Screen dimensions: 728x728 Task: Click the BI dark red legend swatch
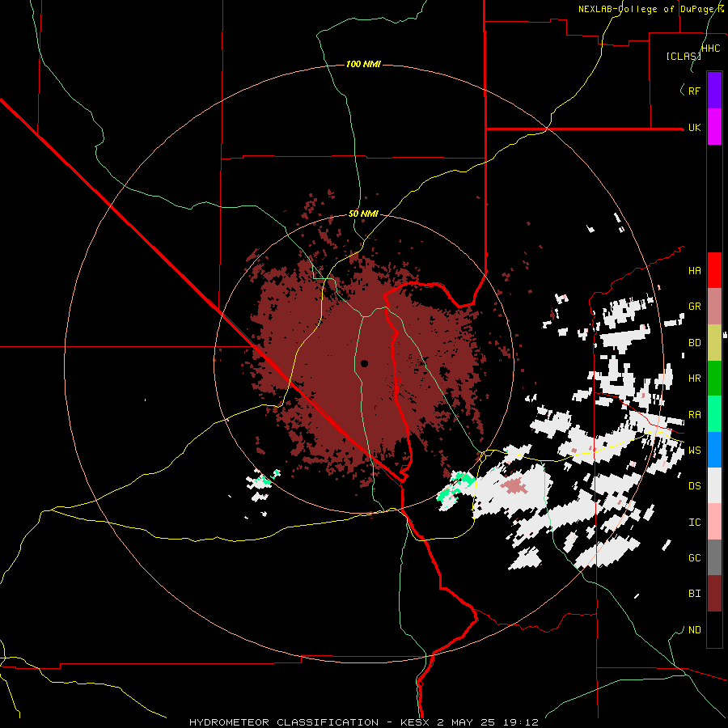[714, 594]
